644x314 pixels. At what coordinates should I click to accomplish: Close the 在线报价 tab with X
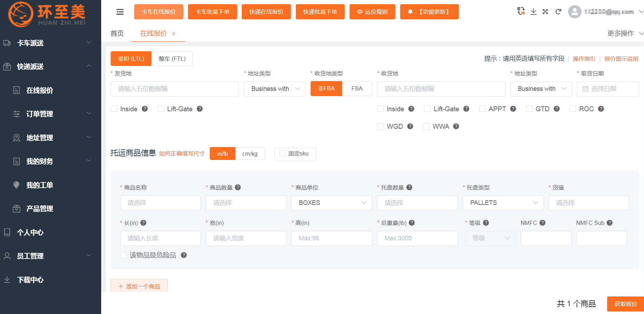[x=174, y=34]
